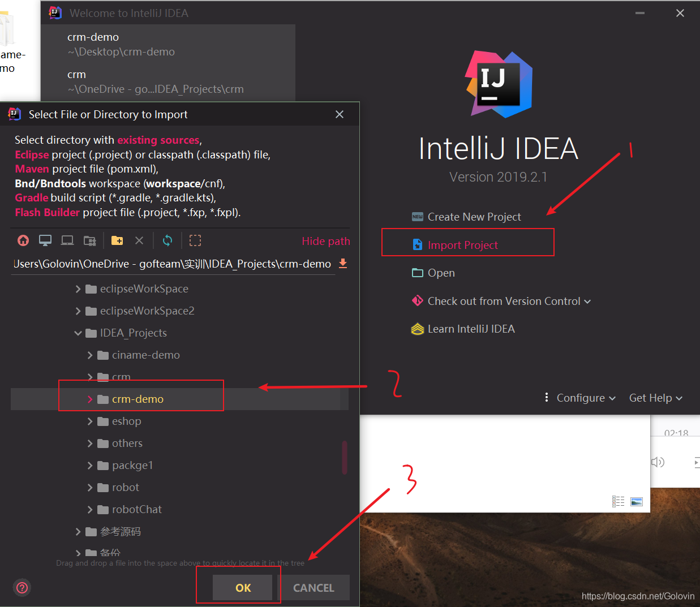Delete selected item X icon

coord(139,240)
